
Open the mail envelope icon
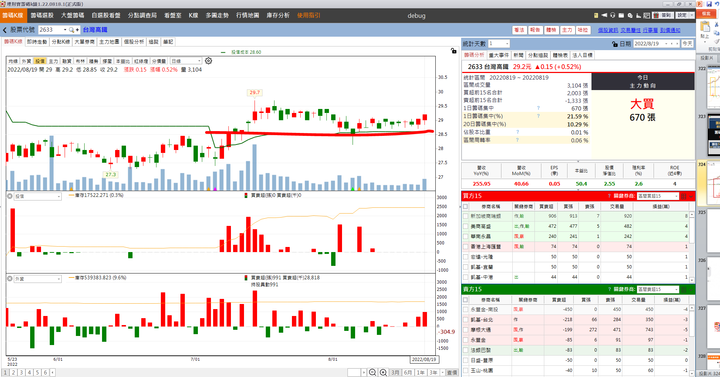tap(621, 15)
